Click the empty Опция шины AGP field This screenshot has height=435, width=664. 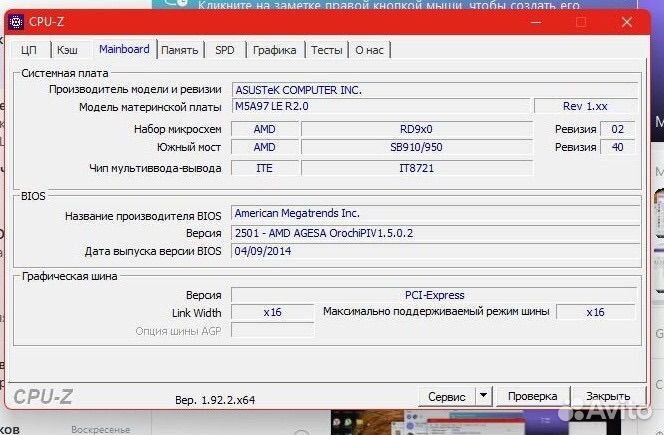[x=272, y=330]
